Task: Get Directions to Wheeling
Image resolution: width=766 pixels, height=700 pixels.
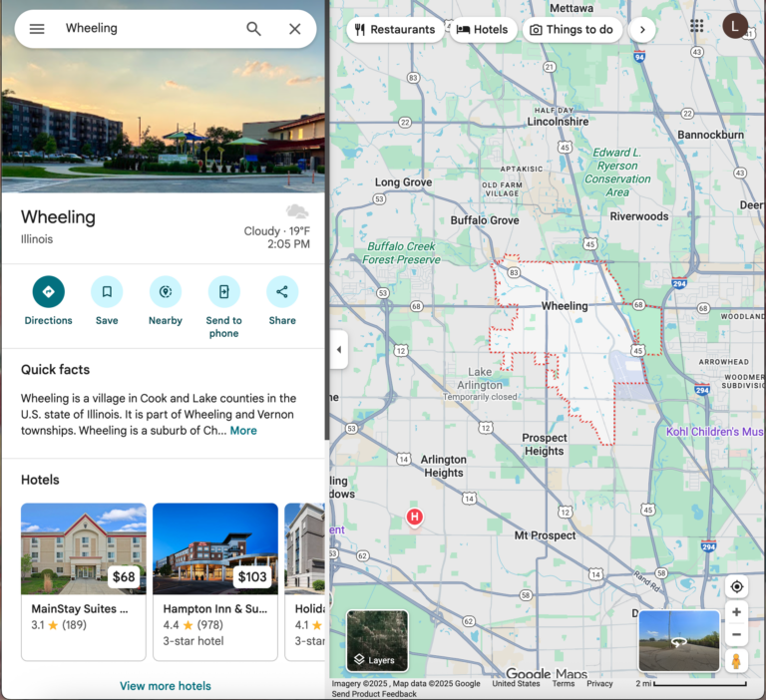Action: pyautogui.click(x=48, y=292)
